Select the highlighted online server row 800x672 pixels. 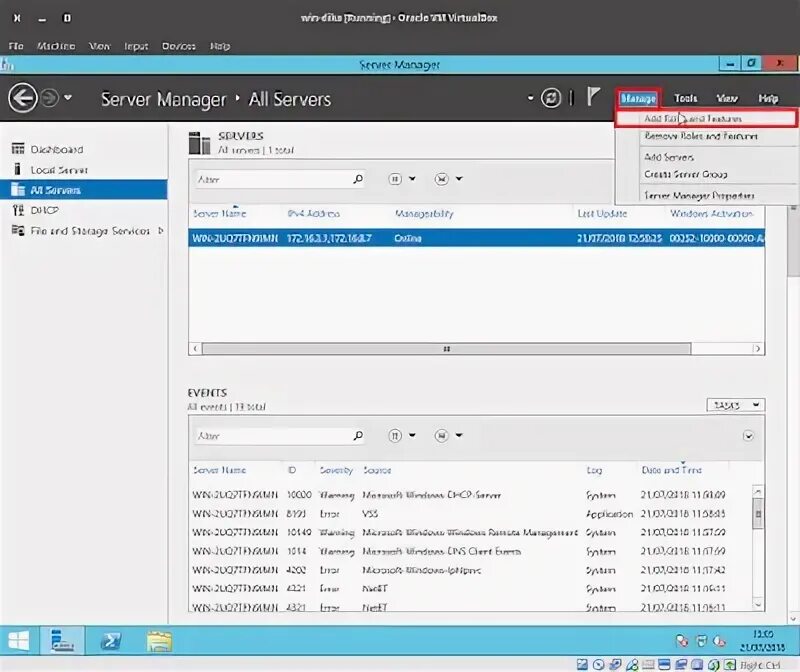pos(476,238)
